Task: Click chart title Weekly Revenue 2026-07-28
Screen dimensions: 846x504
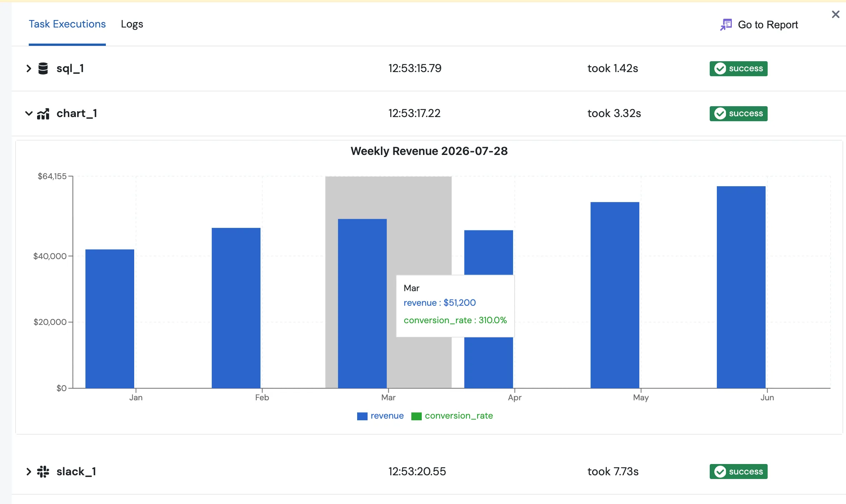Action: (429, 151)
